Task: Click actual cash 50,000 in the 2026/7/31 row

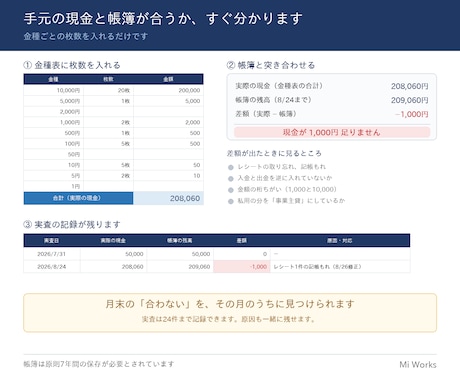Action: click(x=113, y=254)
